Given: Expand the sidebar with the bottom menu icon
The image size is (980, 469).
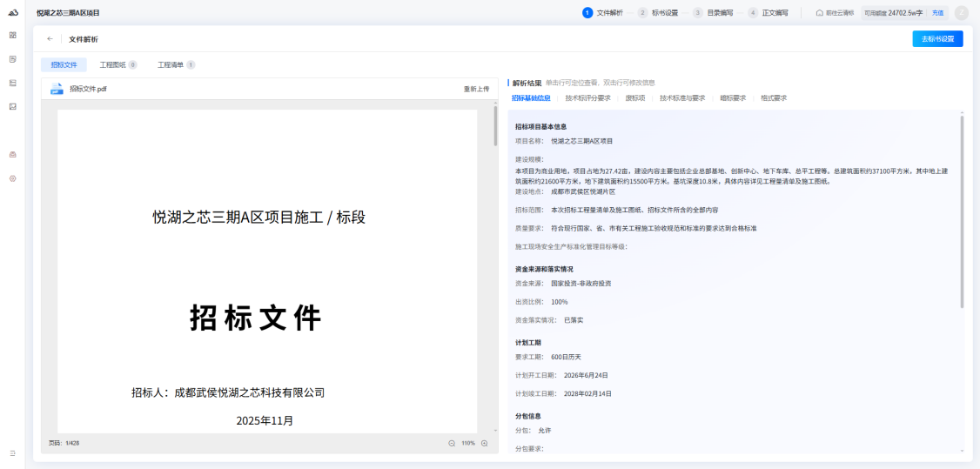Looking at the screenshot, I should pos(12,452).
